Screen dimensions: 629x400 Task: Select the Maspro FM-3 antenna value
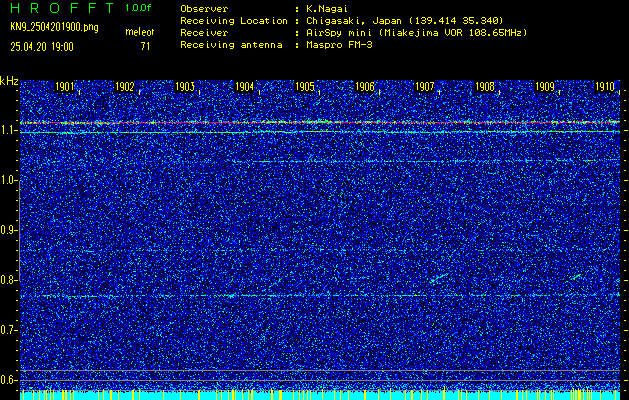click(339, 45)
